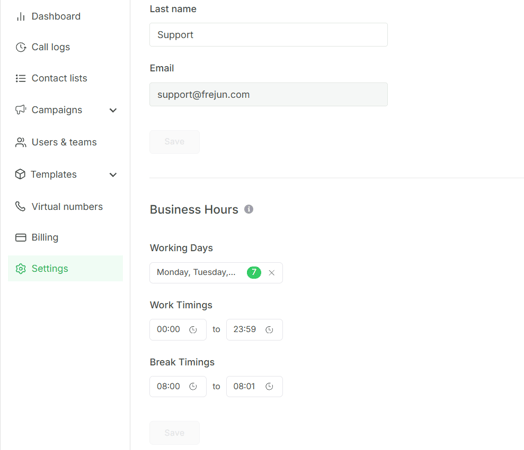Click the Save button under Break Timings
This screenshot has height=450, width=524.
click(174, 433)
